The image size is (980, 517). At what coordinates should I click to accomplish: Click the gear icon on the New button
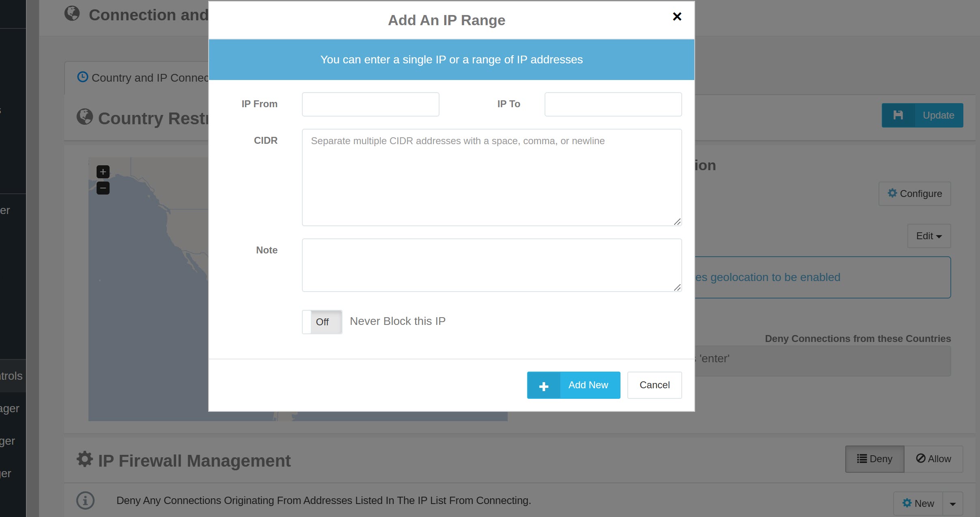pos(908,503)
